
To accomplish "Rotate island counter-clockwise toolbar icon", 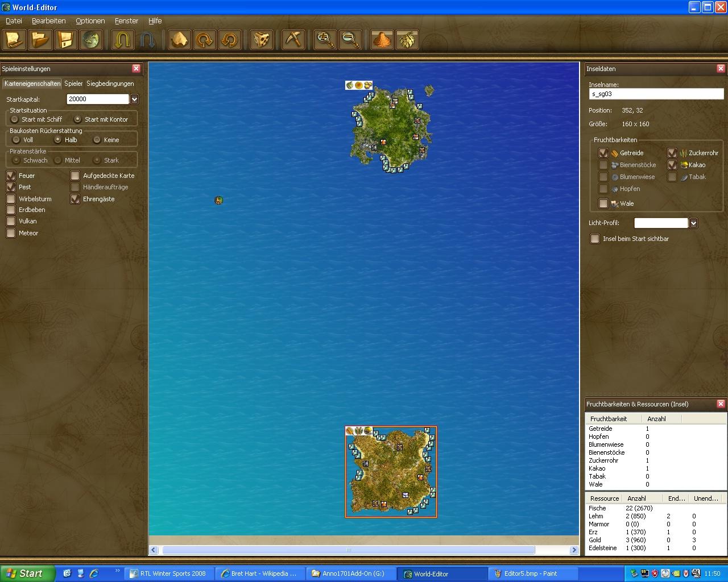I will click(229, 40).
